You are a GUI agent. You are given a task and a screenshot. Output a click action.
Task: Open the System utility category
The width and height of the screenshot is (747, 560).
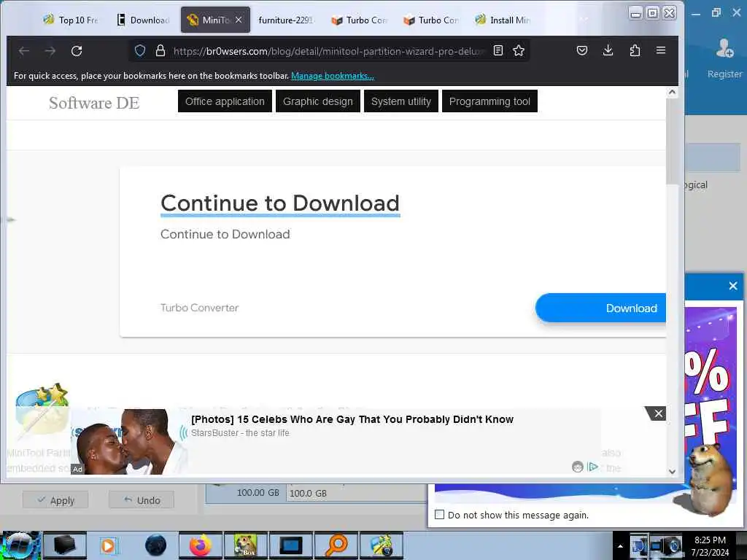pyautogui.click(x=401, y=101)
